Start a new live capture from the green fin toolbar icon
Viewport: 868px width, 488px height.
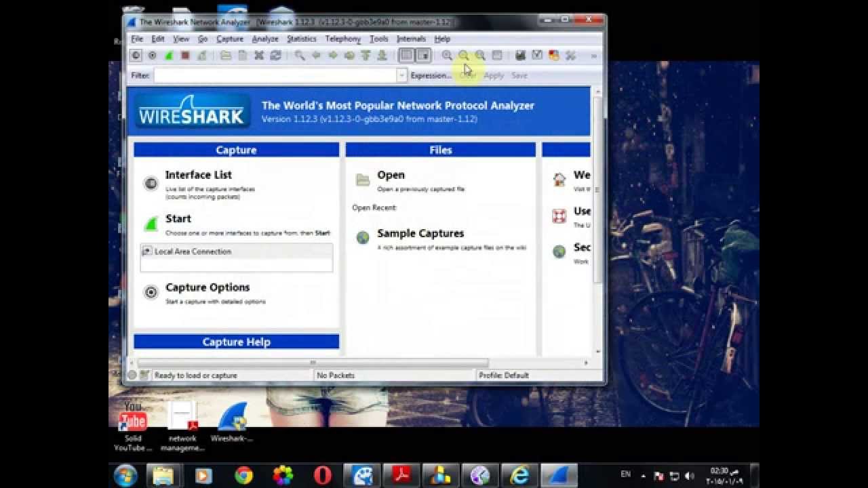168,56
